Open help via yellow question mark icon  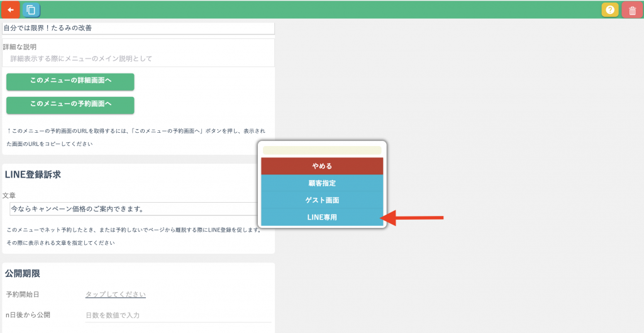coord(609,9)
